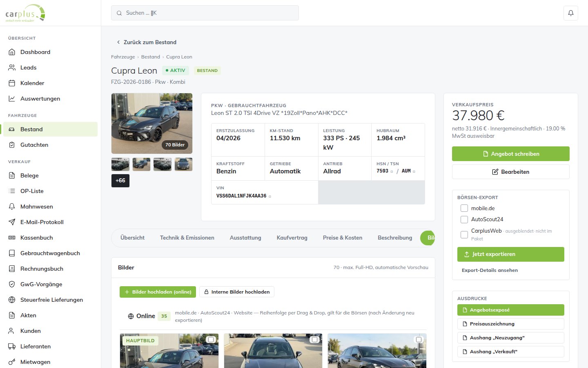Switch to the Übersicht tab
This screenshot has width=588, height=368.
pyautogui.click(x=132, y=238)
